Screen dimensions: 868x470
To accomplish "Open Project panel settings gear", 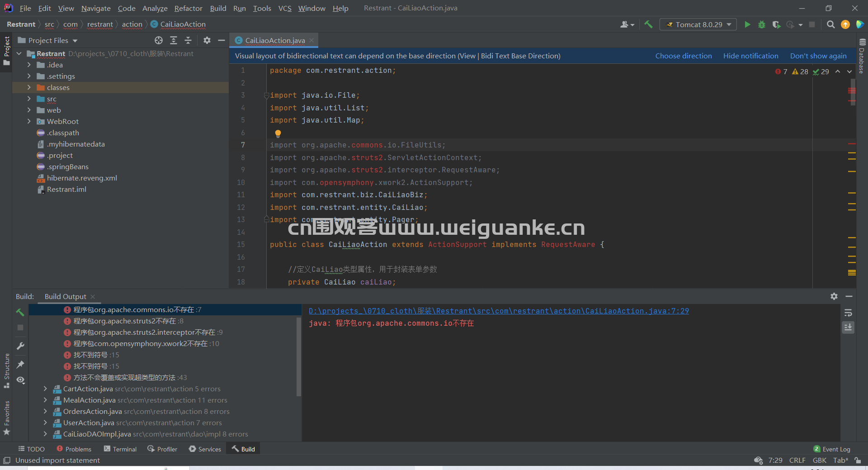I will coord(207,40).
